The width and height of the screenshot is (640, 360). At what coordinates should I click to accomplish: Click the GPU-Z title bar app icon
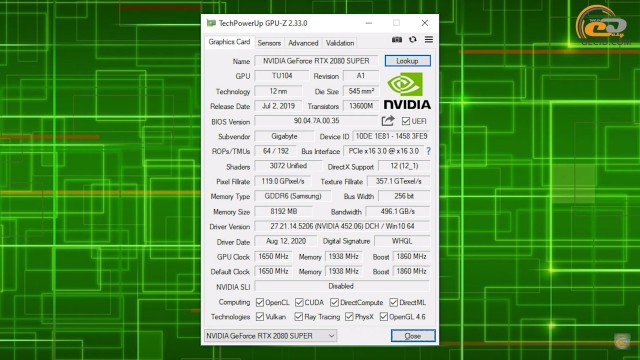(211, 23)
